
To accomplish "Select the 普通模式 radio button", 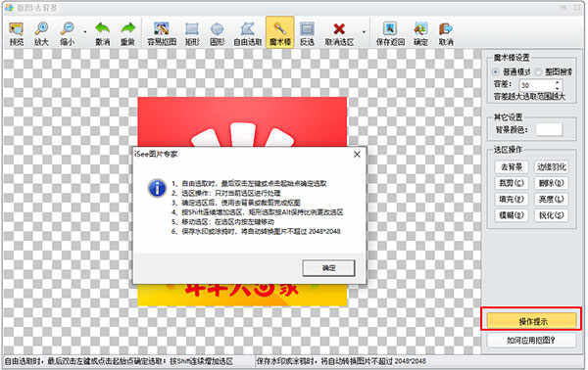I will (x=496, y=71).
